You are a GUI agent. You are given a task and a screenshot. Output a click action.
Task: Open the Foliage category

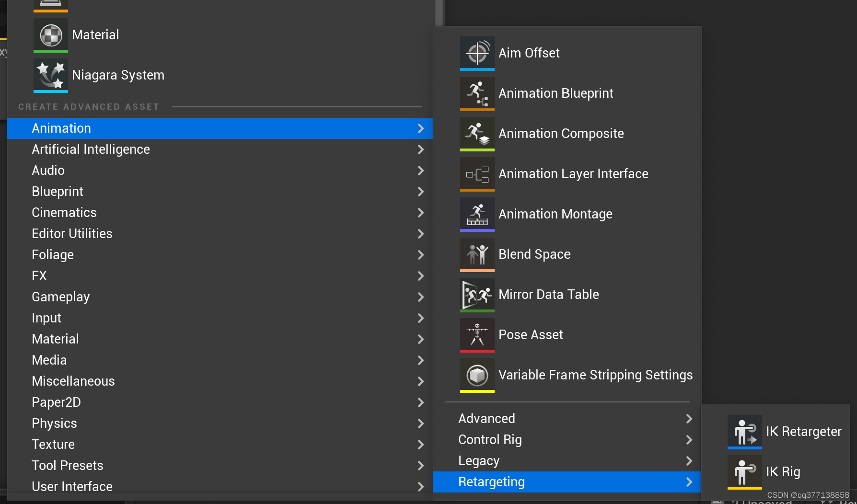(220, 255)
